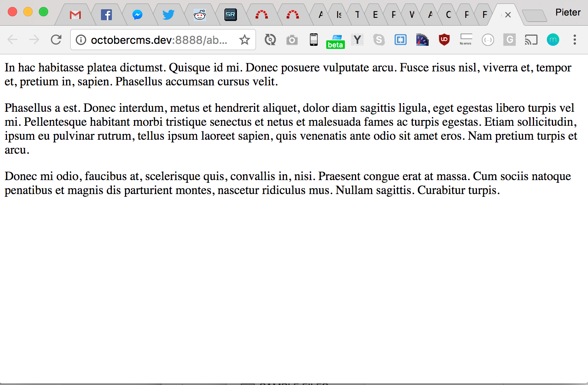Select the tab labeled 'Is'
Viewport: 588px width, 385px height.
[339, 15]
